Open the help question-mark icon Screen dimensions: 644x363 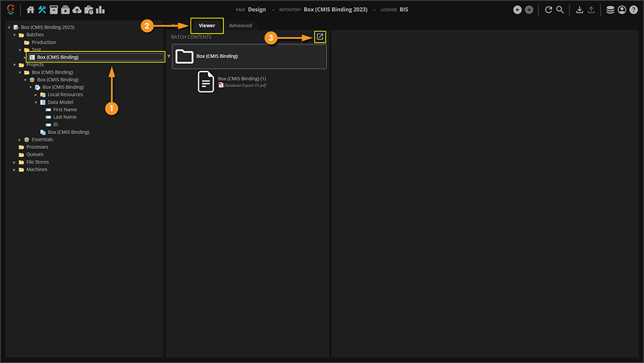(x=633, y=10)
